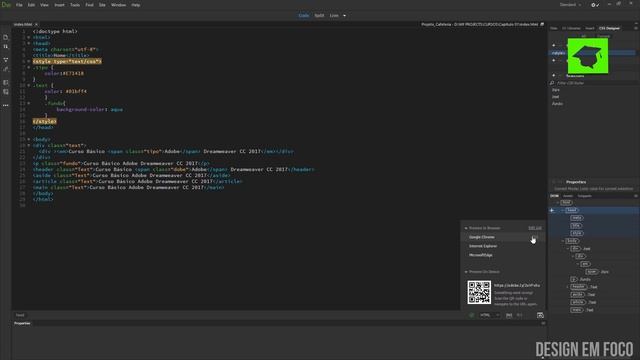The height and width of the screenshot is (360, 640).
Task: Click the Apply Comment icon in toolbar
Action: [6, 82]
